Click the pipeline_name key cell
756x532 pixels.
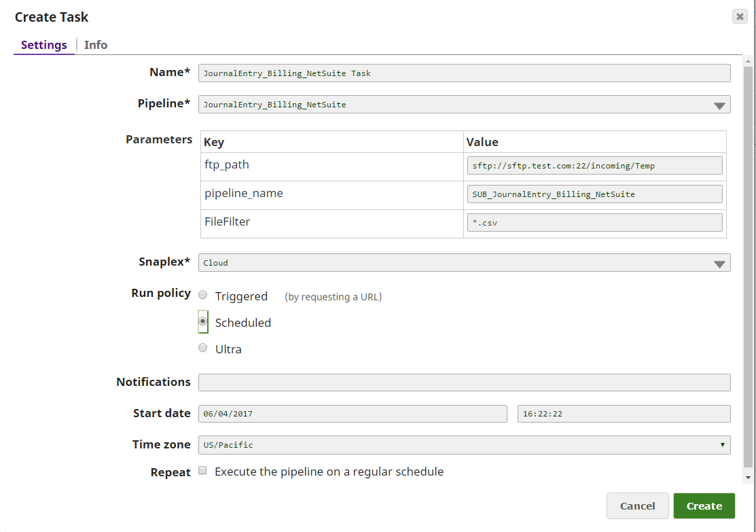pos(331,195)
